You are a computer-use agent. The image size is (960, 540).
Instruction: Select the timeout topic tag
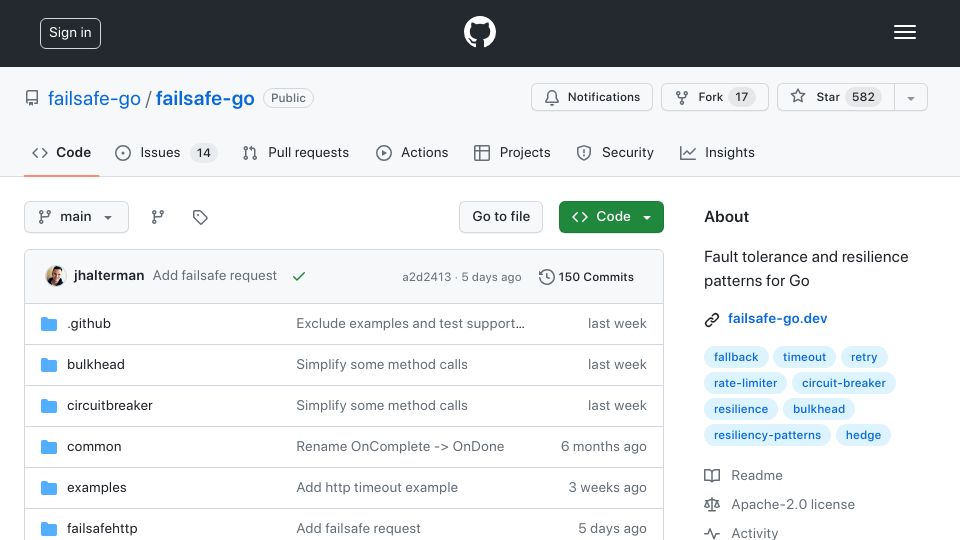pyautogui.click(x=804, y=357)
